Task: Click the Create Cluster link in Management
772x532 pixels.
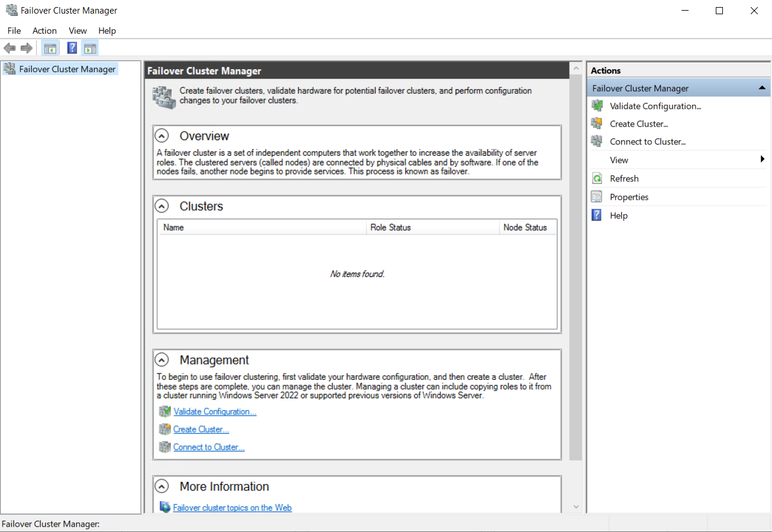Action: point(201,429)
